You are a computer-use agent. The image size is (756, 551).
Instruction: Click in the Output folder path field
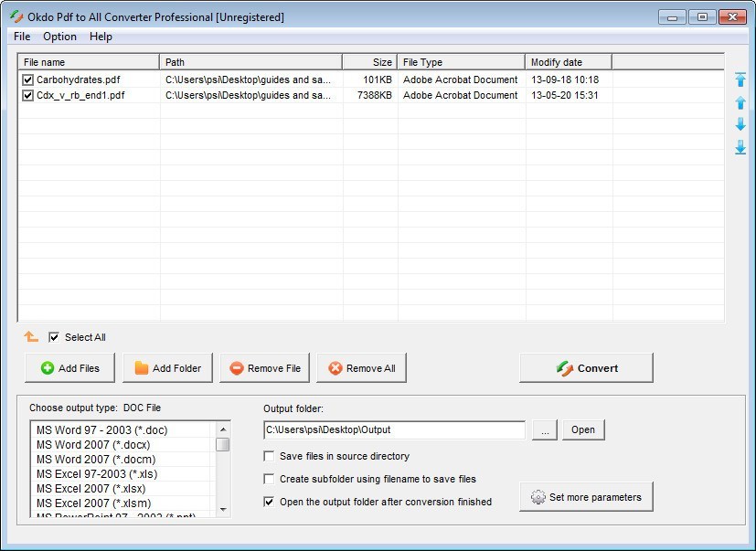tap(394, 429)
